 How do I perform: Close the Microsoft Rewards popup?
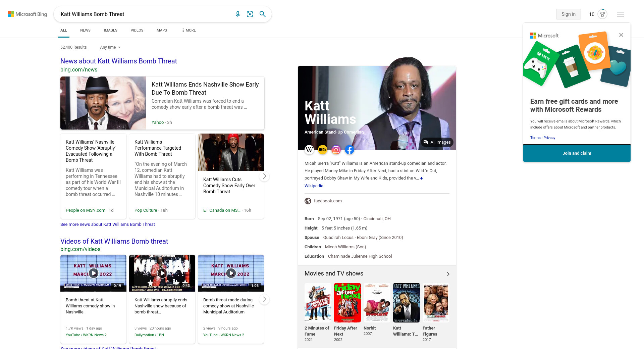tap(621, 35)
